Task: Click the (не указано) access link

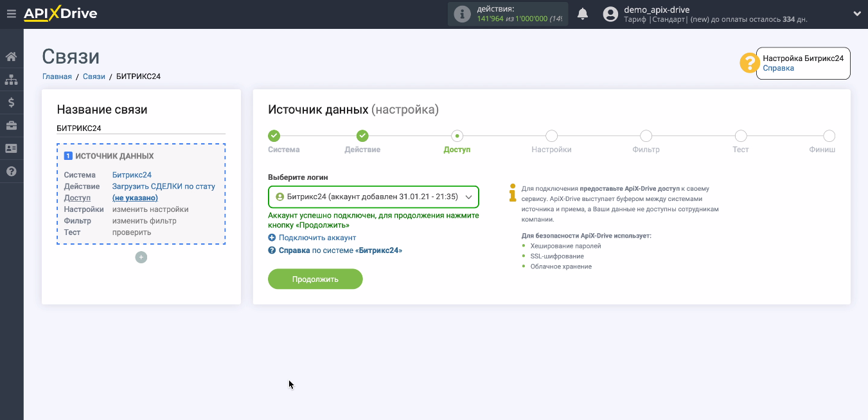Action: coord(135,198)
